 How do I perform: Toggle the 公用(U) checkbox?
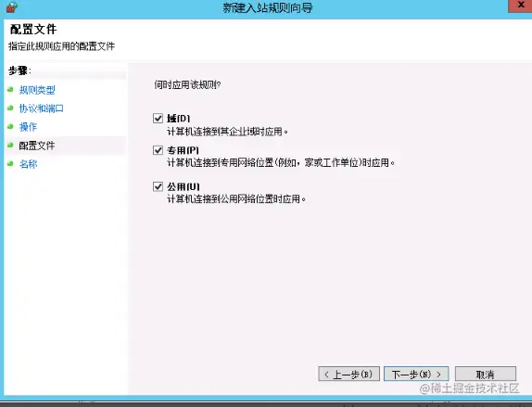click(158, 186)
